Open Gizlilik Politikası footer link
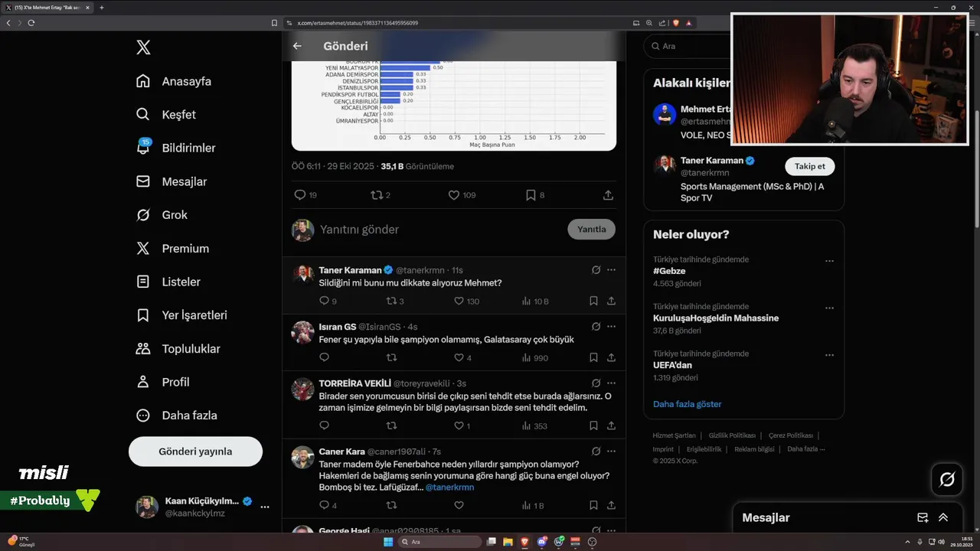 point(732,435)
